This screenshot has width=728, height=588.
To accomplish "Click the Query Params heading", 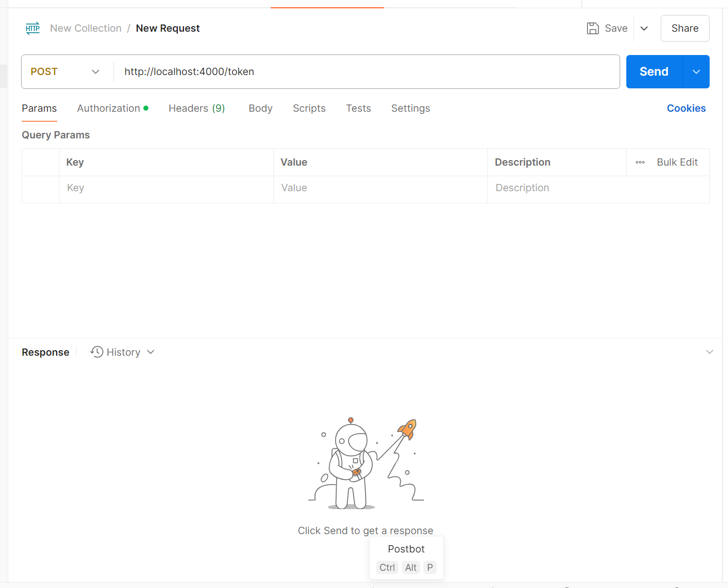I will pos(56,135).
